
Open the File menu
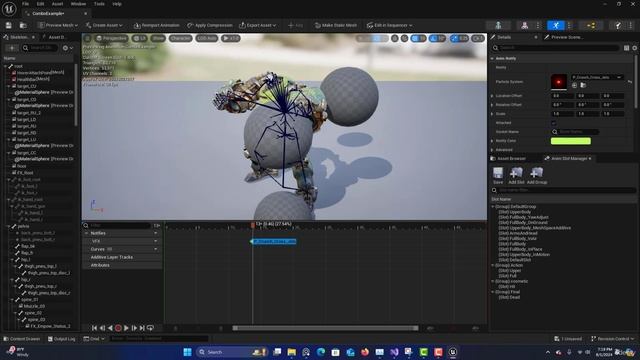pos(25,4)
